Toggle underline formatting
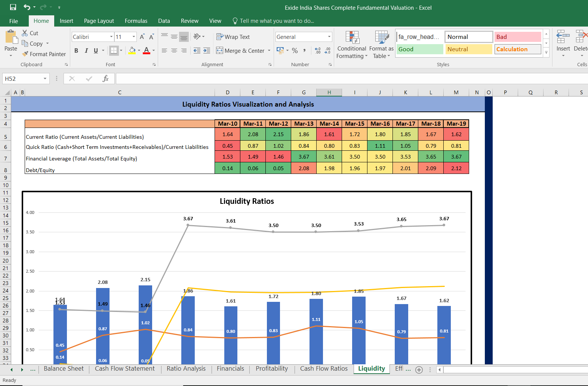The image size is (588, 386). click(x=96, y=50)
